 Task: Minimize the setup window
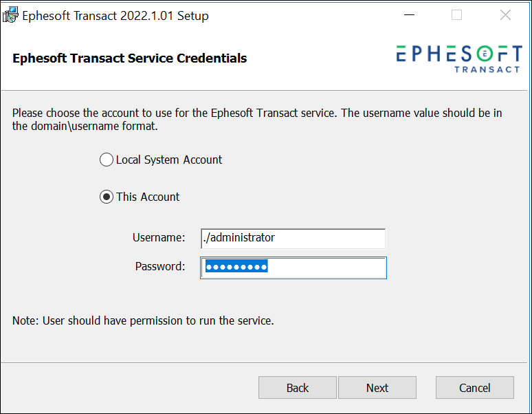(x=409, y=15)
